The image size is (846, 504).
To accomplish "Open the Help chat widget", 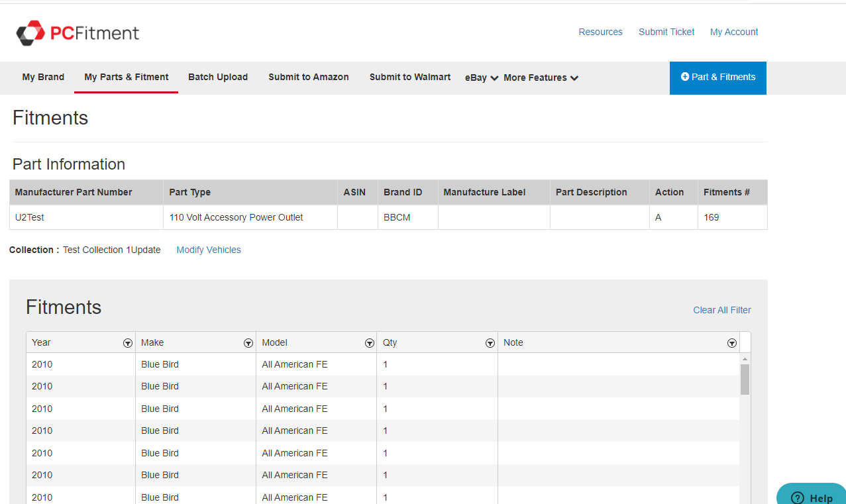I will pos(812,497).
